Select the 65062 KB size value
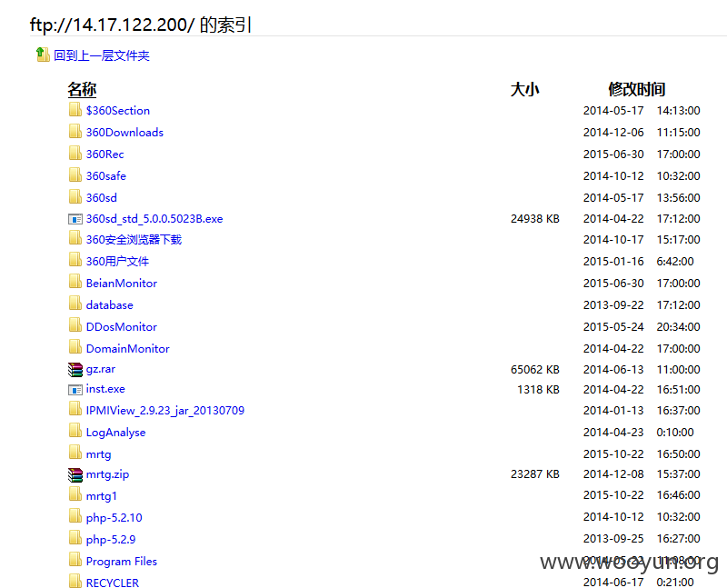This screenshot has height=588, width=727. pos(535,370)
